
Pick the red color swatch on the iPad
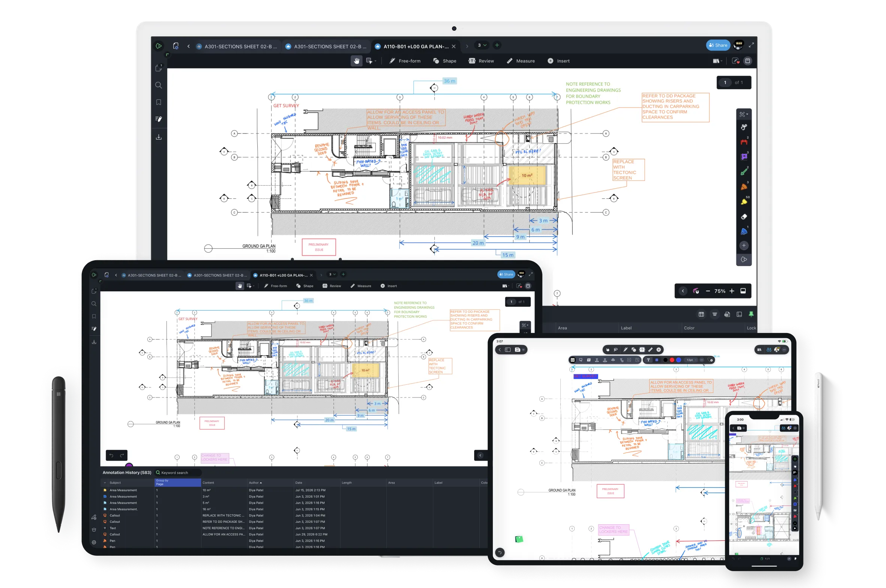tap(672, 360)
